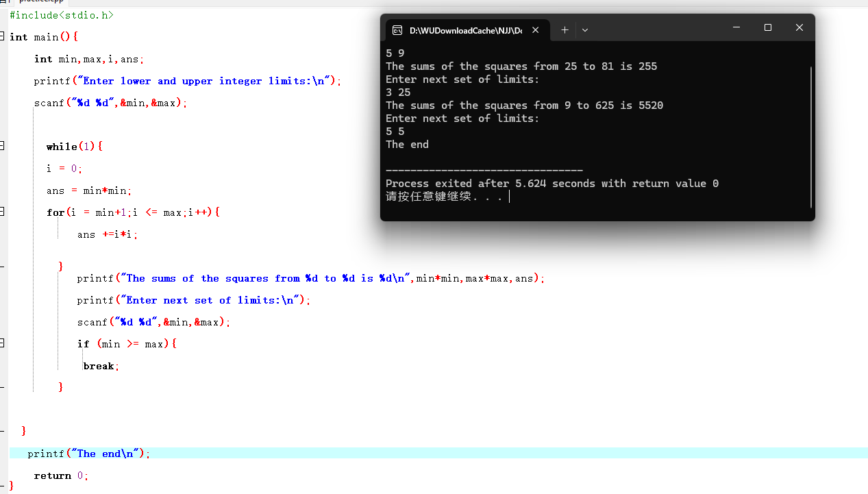
Task: Maximize the terminal window
Action: [768, 28]
